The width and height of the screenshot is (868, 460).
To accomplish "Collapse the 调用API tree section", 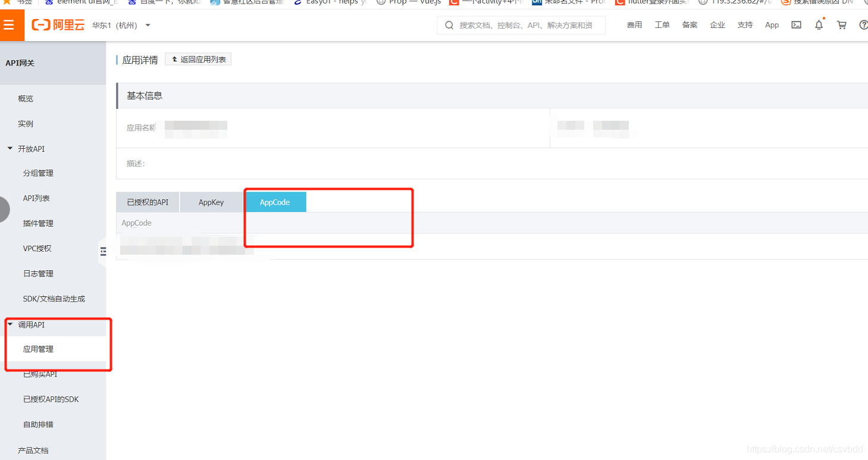I will point(10,324).
